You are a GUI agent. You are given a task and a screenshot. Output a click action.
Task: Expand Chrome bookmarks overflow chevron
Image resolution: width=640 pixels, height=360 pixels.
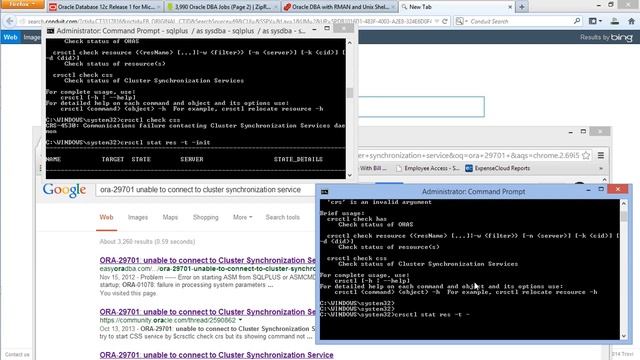[x=600, y=168]
